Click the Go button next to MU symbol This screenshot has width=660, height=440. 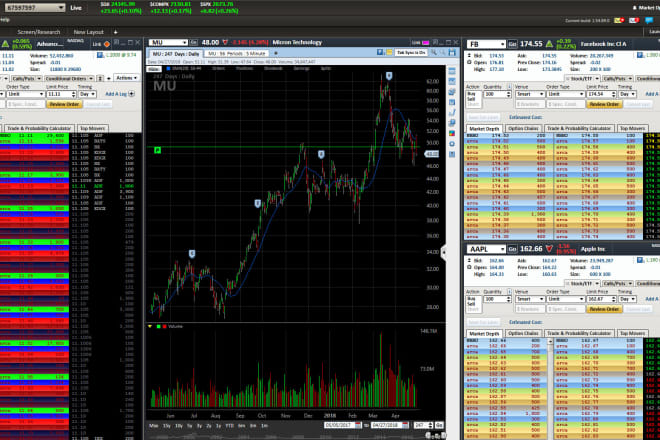pos(194,43)
